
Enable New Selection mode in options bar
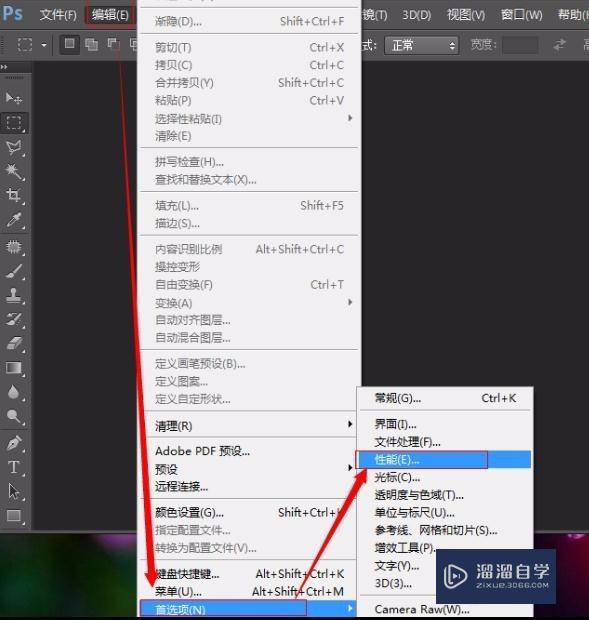(x=70, y=44)
